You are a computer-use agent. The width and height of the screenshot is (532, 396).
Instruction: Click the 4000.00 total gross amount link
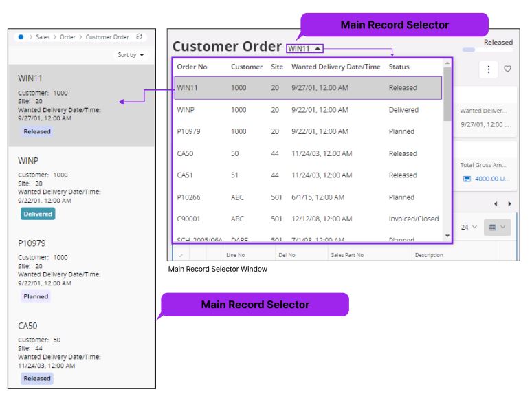tap(492, 179)
